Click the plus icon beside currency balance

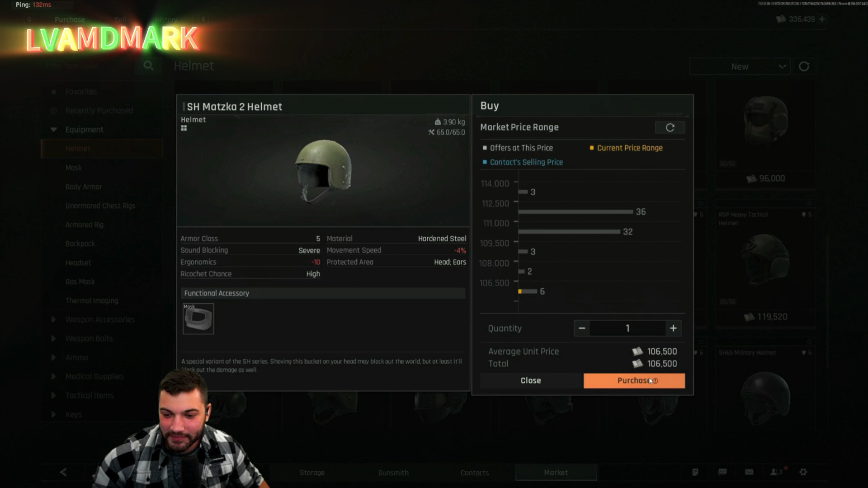pos(822,19)
